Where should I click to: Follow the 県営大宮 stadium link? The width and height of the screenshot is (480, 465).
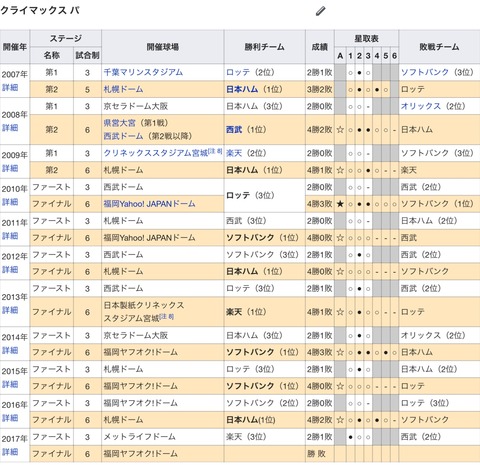click(119, 123)
